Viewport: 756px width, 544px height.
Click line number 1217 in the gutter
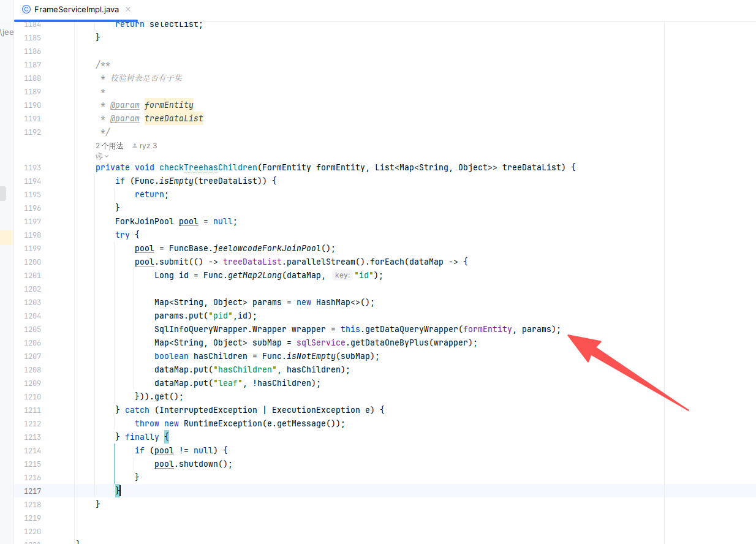click(x=32, y=491)
